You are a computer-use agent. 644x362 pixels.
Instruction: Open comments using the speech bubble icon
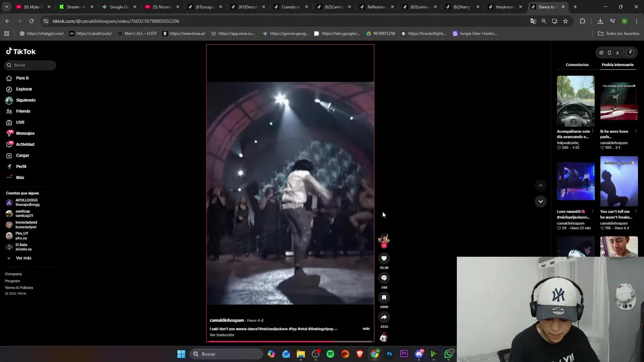[384, 278]
